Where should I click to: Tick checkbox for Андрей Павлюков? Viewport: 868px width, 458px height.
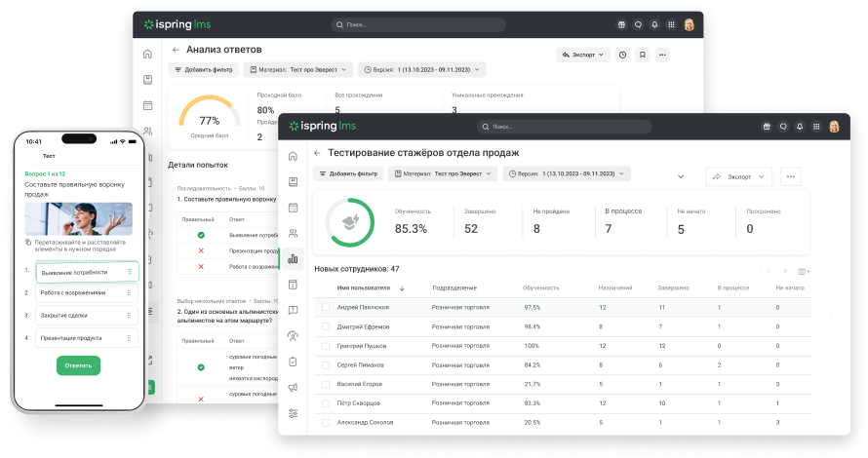[x=326, y=307]
